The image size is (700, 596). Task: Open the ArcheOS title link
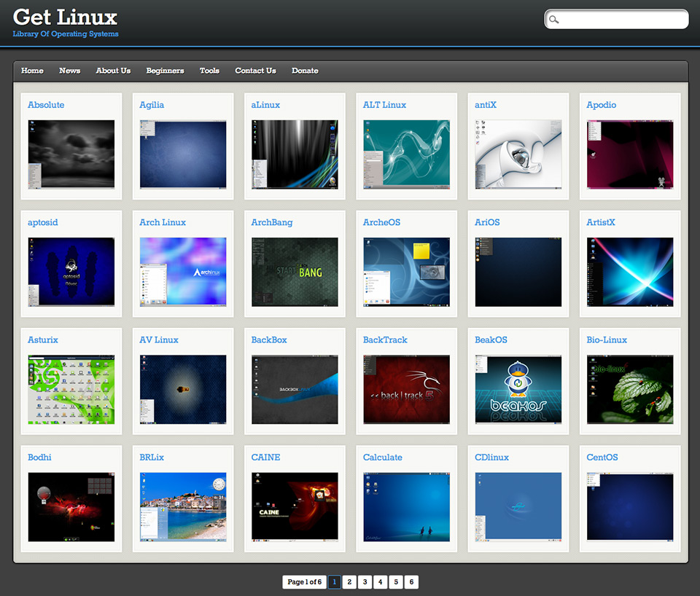point(381,222)
